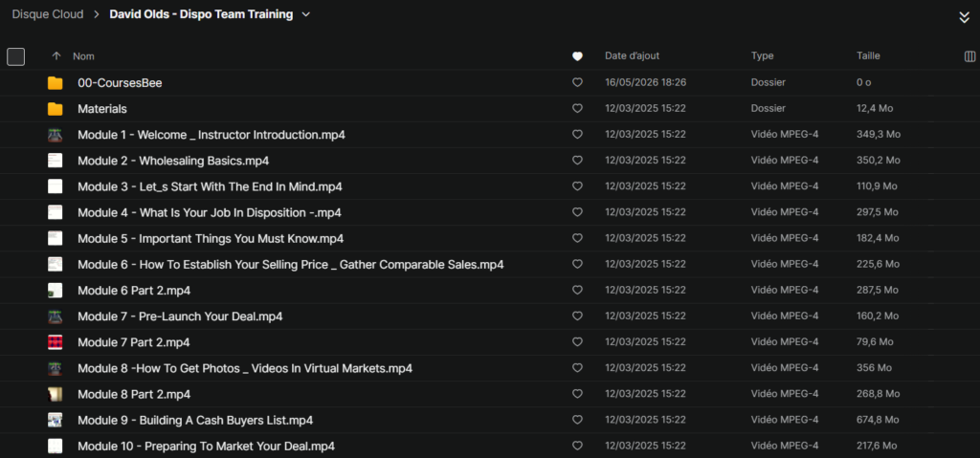Click Dossier type of 00-CoursesBee row
980x458 pixels.
coord(768,82)
